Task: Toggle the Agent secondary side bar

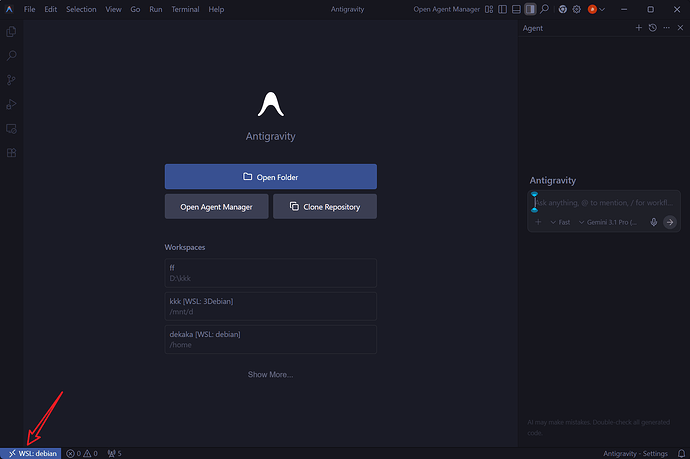Action: (530, 9)
